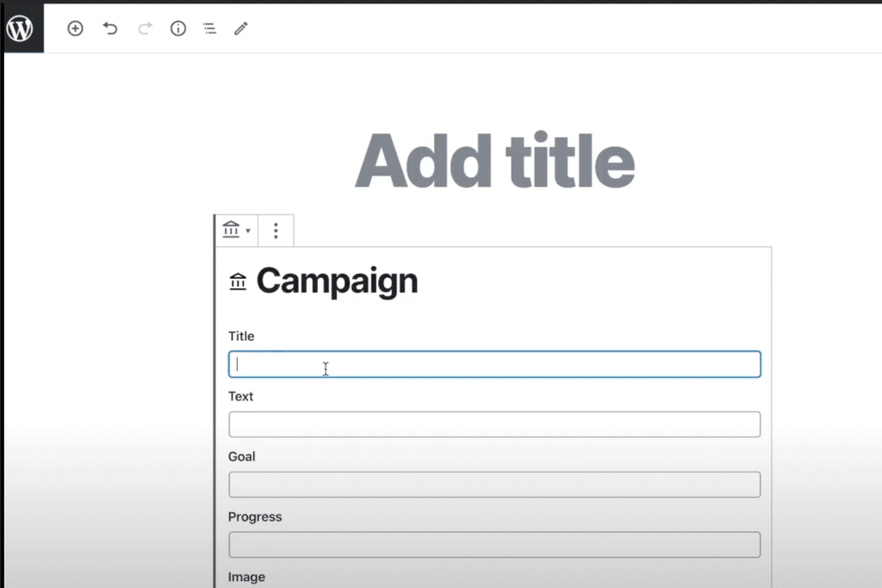
Task: Redo the reverted change
Action: (x=145, y=28)
